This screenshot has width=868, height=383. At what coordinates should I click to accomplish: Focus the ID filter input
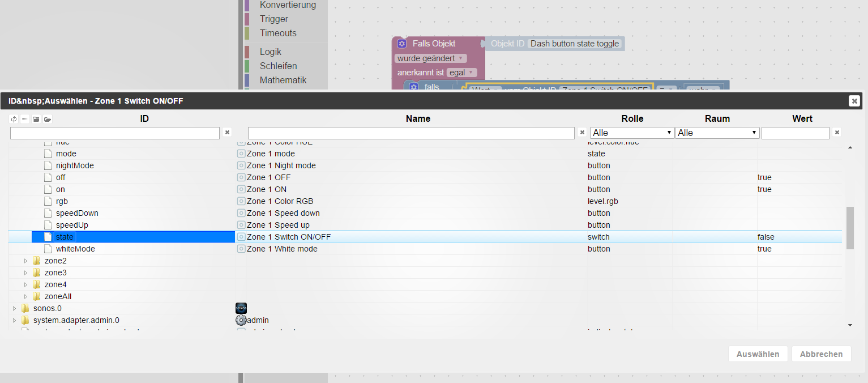tap(115, 133)
